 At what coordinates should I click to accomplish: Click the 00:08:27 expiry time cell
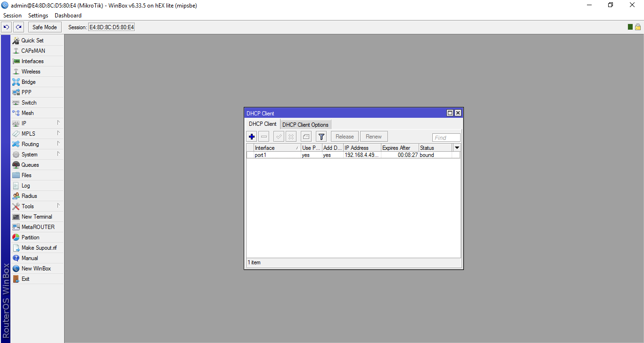pos(400,155)
